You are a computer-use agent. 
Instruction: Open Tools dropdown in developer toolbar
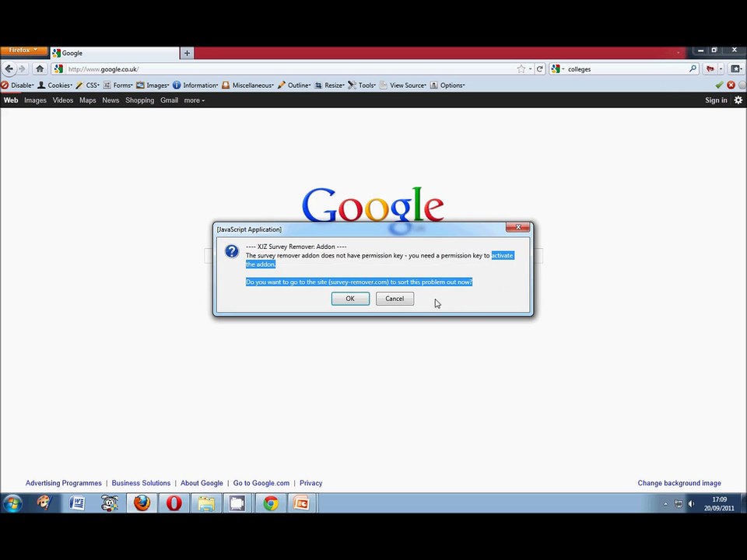[362, 86]
